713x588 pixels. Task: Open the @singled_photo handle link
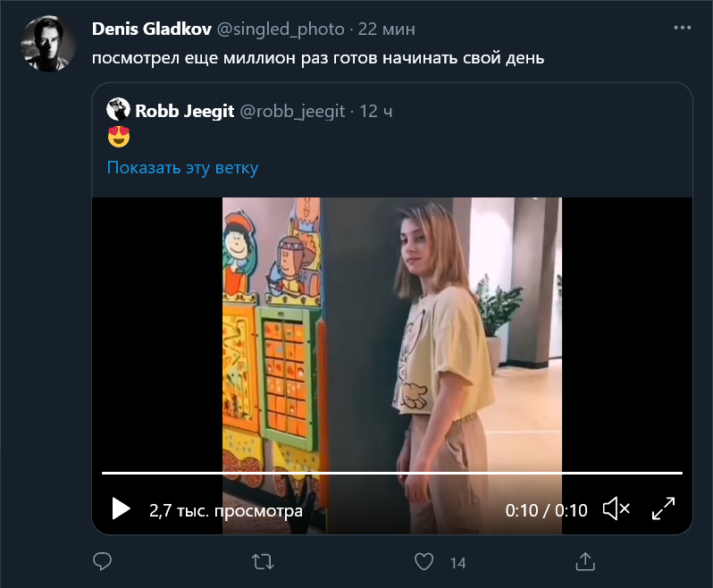pos(281,29)
